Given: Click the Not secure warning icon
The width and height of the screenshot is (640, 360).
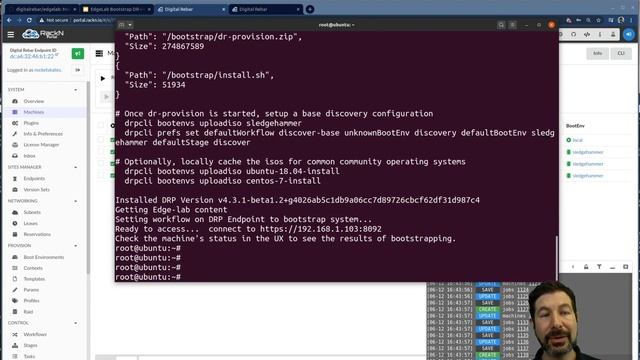Looking at the screenshot, I should 41,20.
